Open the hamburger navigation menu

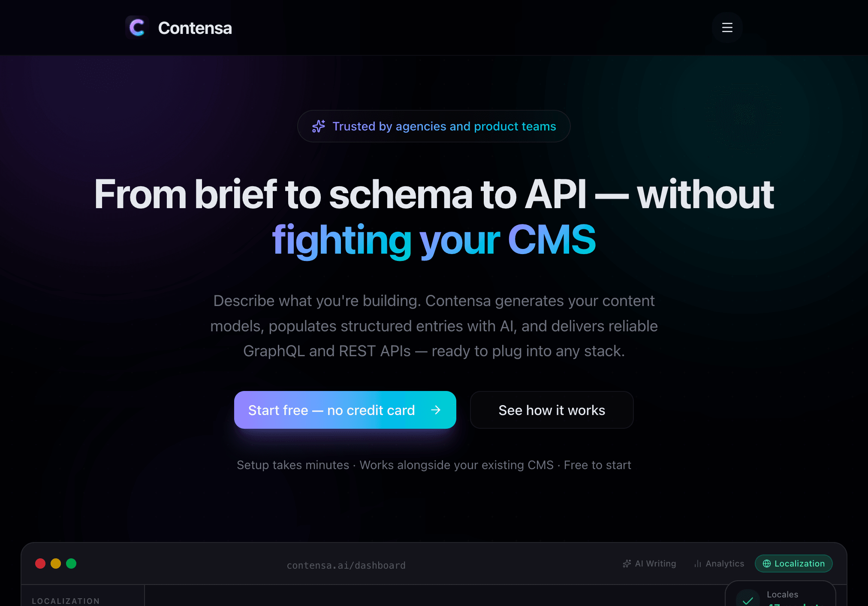point(727,27)
